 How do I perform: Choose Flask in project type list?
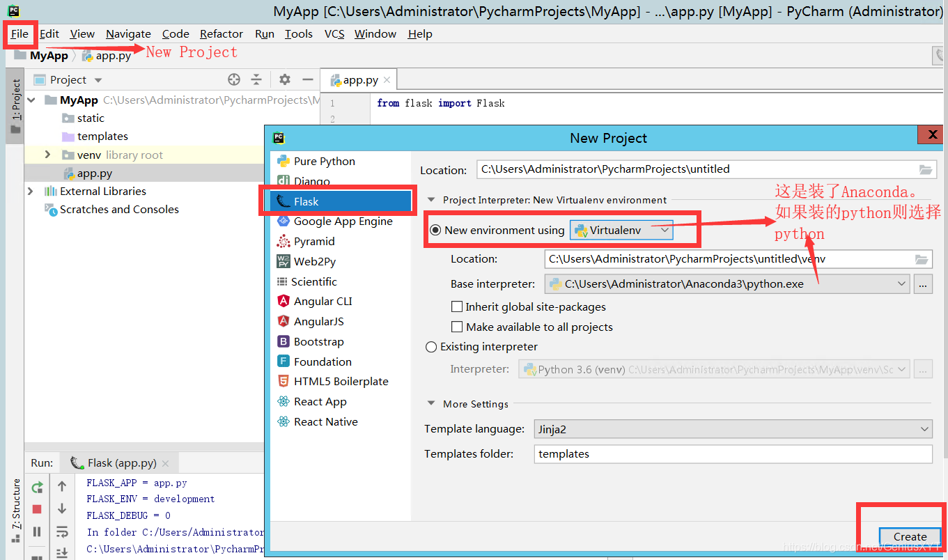(x=341, y=201)
